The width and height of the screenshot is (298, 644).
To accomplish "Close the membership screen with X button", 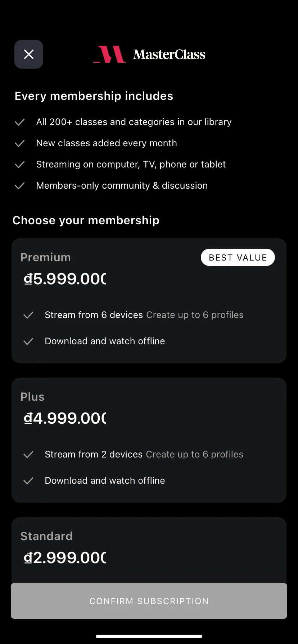I will pyautogui.click(x=29, y=54).
